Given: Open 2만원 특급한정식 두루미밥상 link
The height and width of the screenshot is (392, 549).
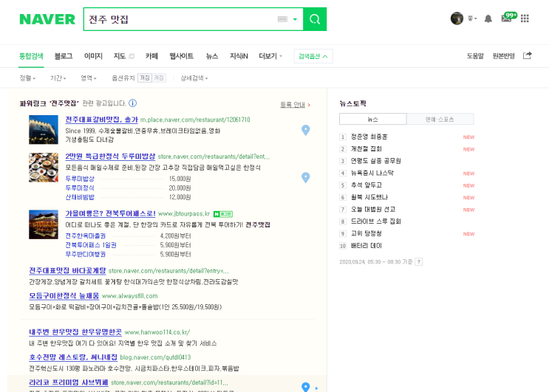Looking at the screenshot, I should (x=110, y=157).
